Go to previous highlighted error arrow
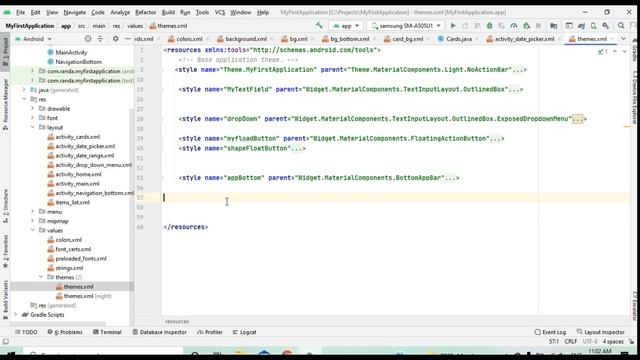 (x=615, y=51)
